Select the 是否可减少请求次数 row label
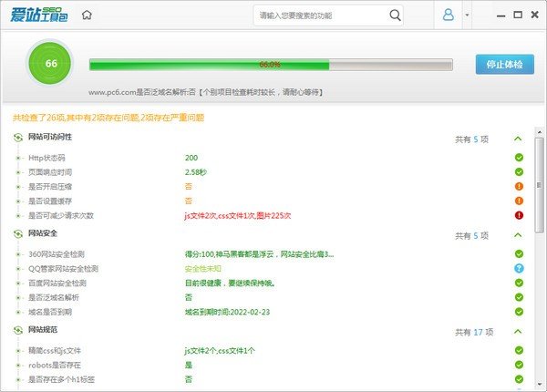The height and width of the screenshot is (392, 547). pyautogui.click(x=61, y=215)
